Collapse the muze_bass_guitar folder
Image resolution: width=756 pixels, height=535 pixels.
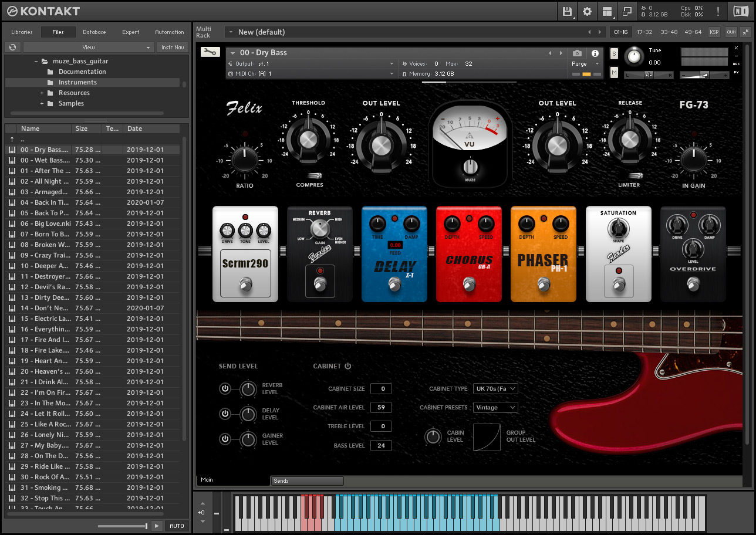coord(35,62)
